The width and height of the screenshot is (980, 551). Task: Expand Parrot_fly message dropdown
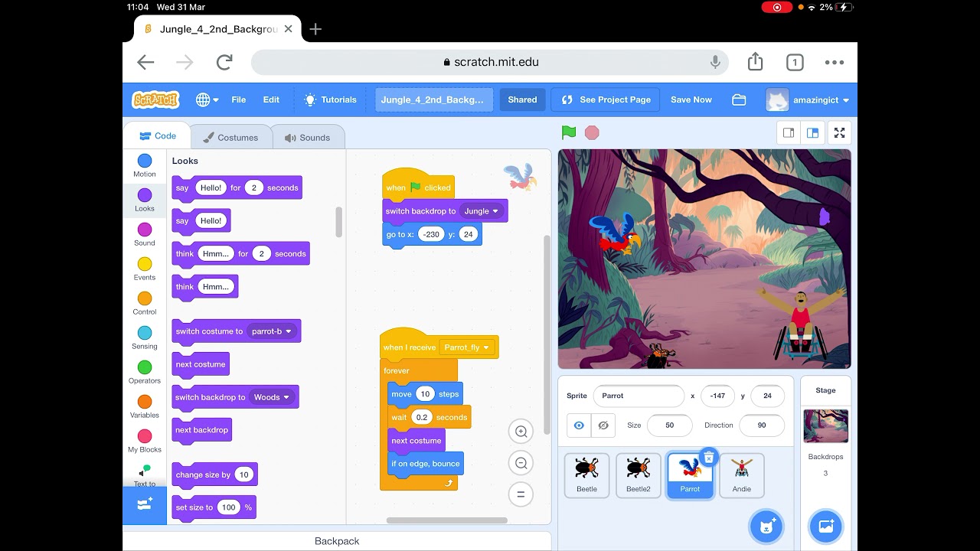click(x=485, y=347)
